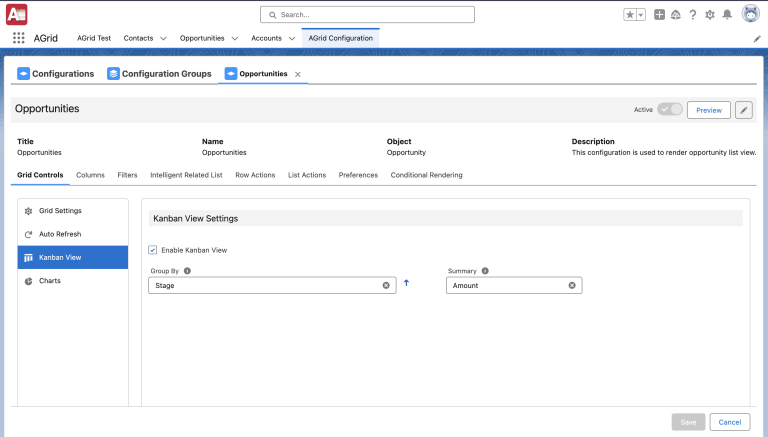Open Charts in sidebar
The image size is (768, 437).
tap(73, 281)
